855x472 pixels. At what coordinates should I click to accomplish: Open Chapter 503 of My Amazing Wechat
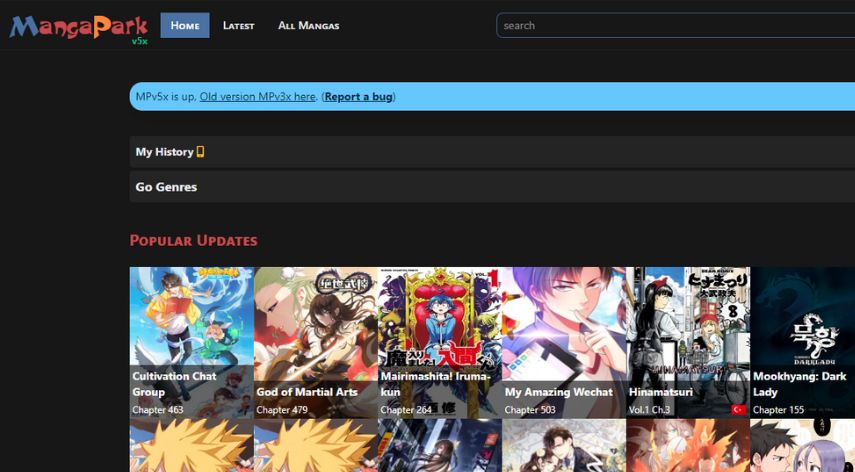(530, 410)
